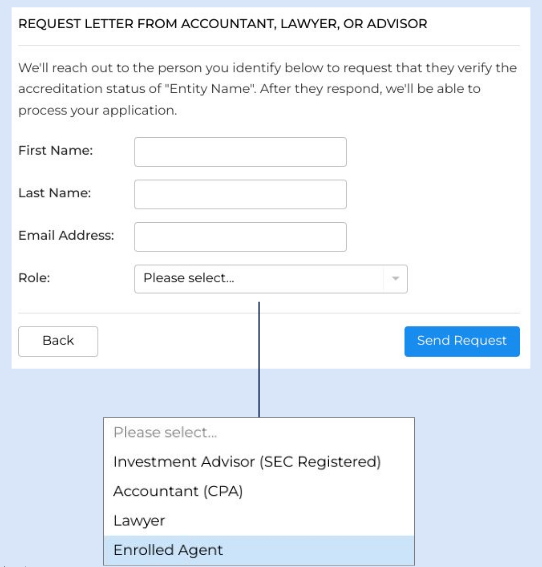Click the process your application sentence

pos(98,110)
